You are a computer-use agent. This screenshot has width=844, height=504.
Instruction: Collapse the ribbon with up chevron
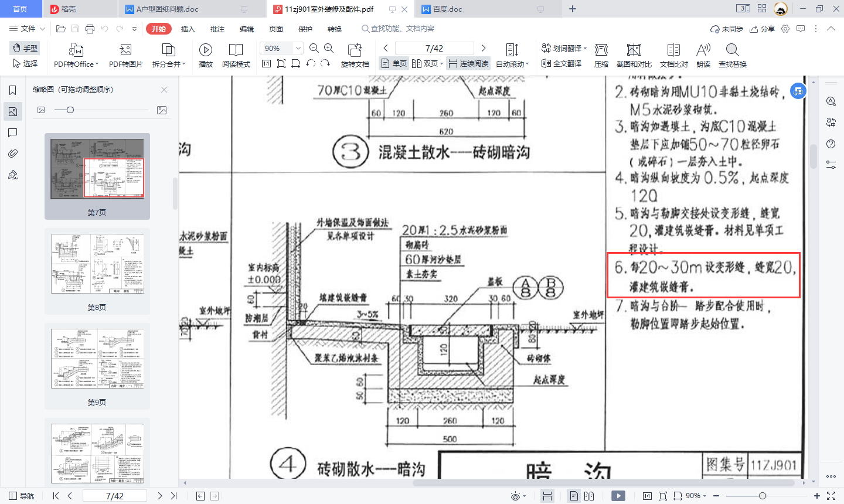coord(831,29)
